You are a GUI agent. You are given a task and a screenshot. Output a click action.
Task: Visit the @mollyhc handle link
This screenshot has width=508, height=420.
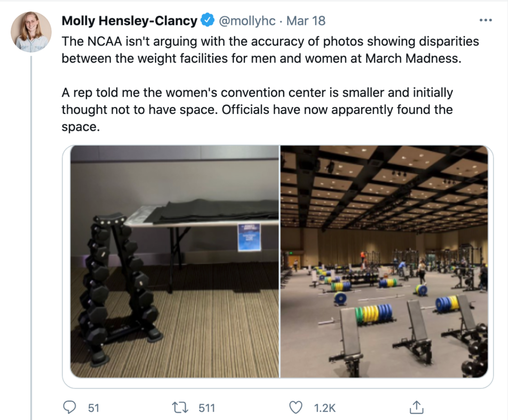[248, 21]
